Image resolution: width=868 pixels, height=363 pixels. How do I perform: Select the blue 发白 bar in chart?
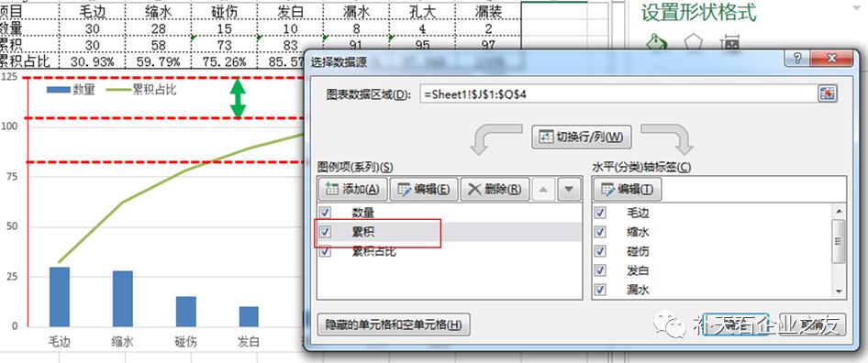[249, 316]
